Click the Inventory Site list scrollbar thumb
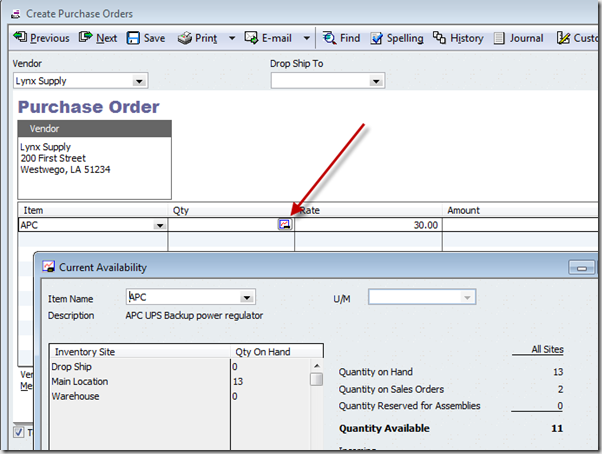Image resolution: width=602 pixels, height=454 pixels. coord(316,379)
